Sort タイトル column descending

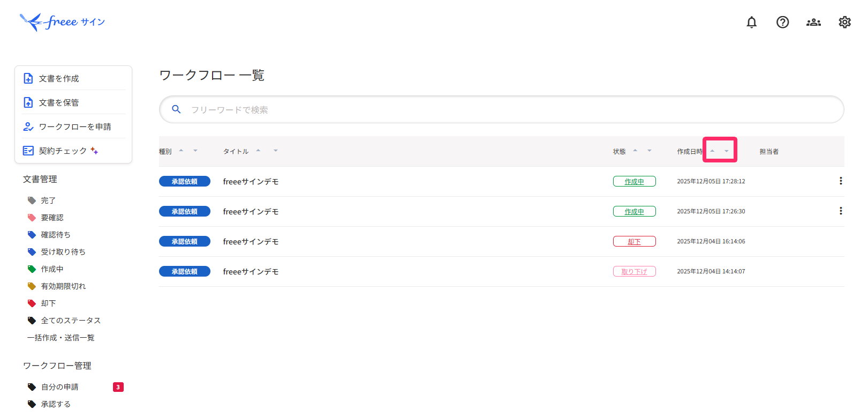click(x=276, y=151)
